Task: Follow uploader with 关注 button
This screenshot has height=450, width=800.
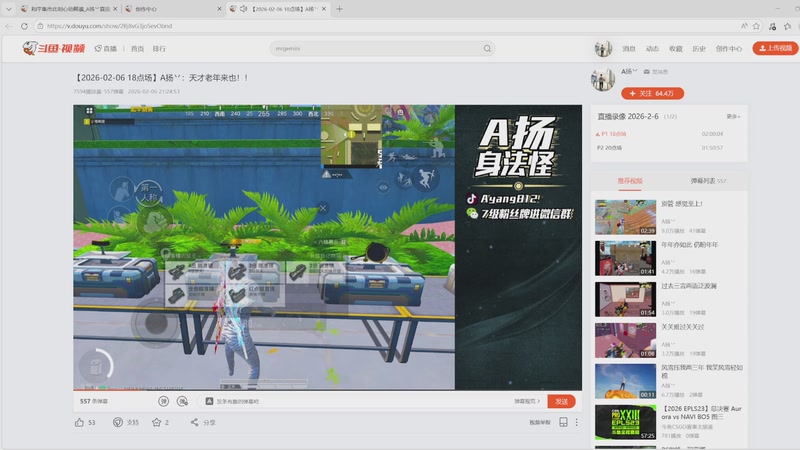Action: click(653, 93)
